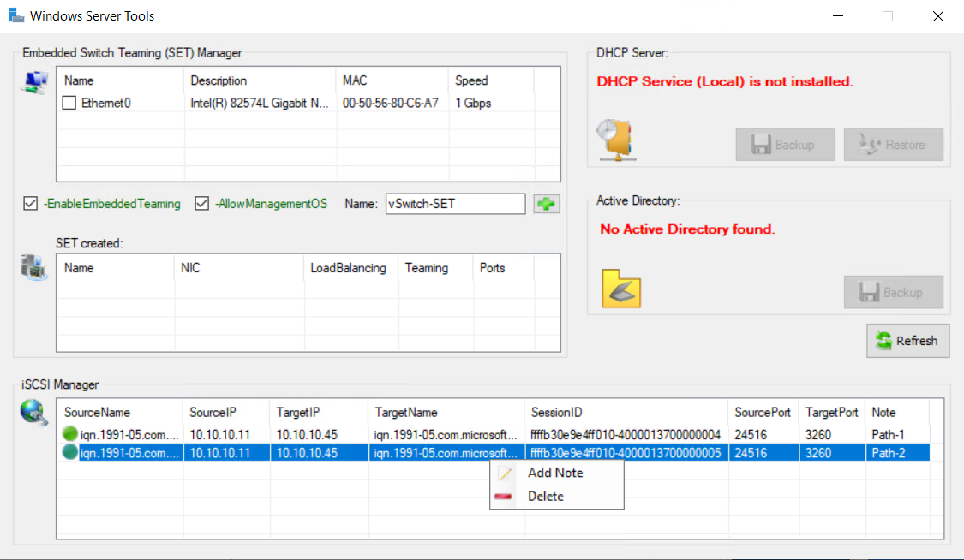
Task: Click the green plus add SET icon
Action: tap(545, 204)
